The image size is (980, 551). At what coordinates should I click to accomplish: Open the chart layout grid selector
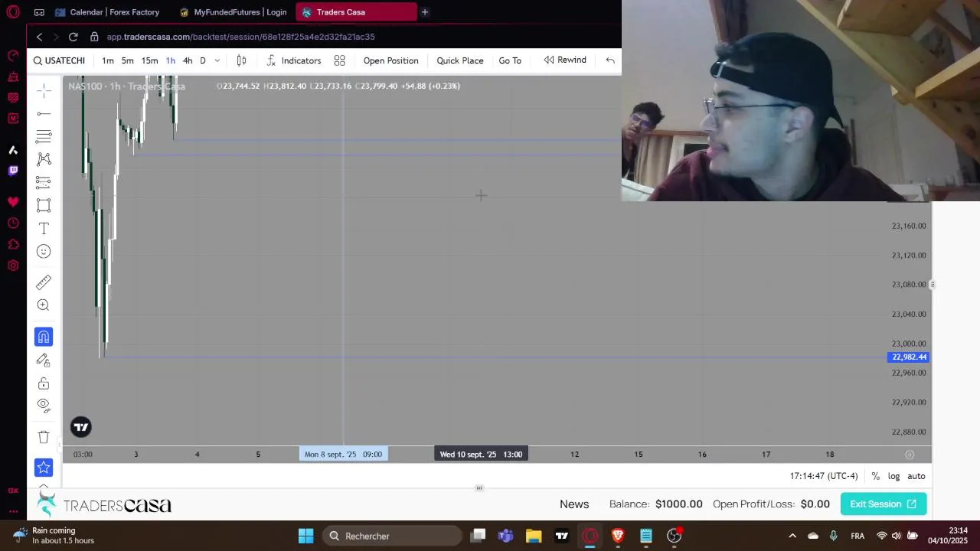340,60
